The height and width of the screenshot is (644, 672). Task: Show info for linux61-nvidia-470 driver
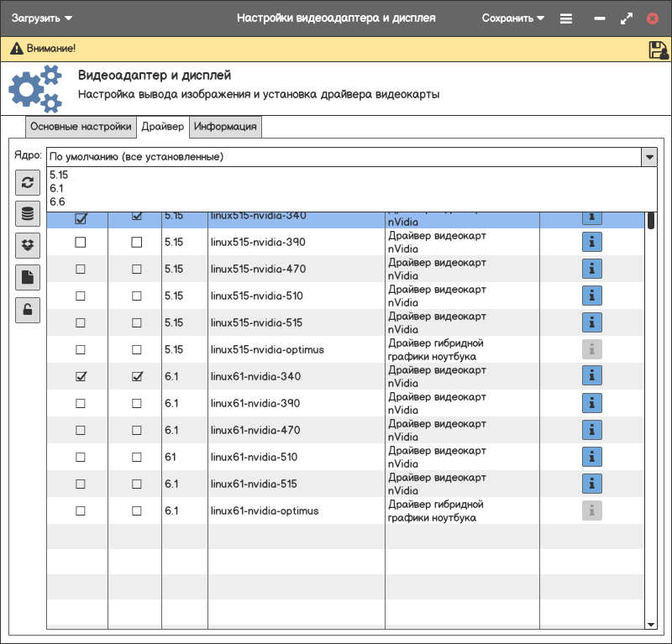tap(592, 430)
